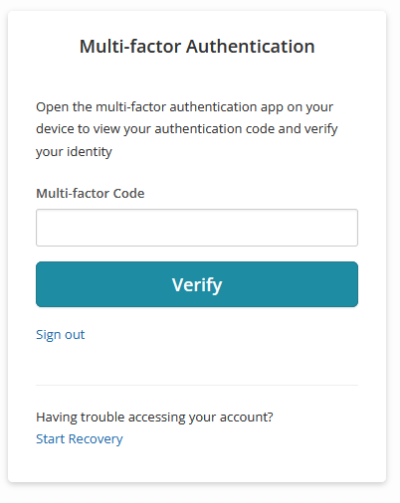Sign out of the account
The height and width of the screenshot is (503, 400).
click(60, 335)
